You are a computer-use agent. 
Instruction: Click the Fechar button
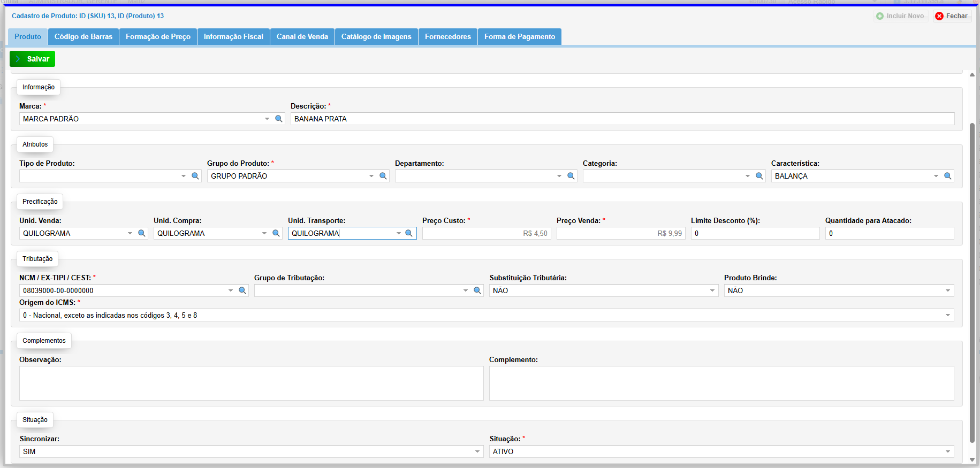pyautogui.click(x=952, y=16)
